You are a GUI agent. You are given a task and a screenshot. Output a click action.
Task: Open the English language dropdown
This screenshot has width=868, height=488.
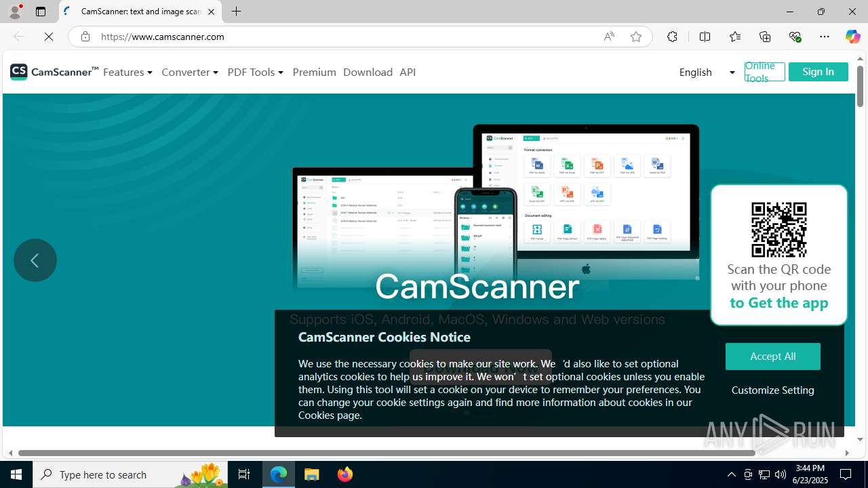pos(707,72)
